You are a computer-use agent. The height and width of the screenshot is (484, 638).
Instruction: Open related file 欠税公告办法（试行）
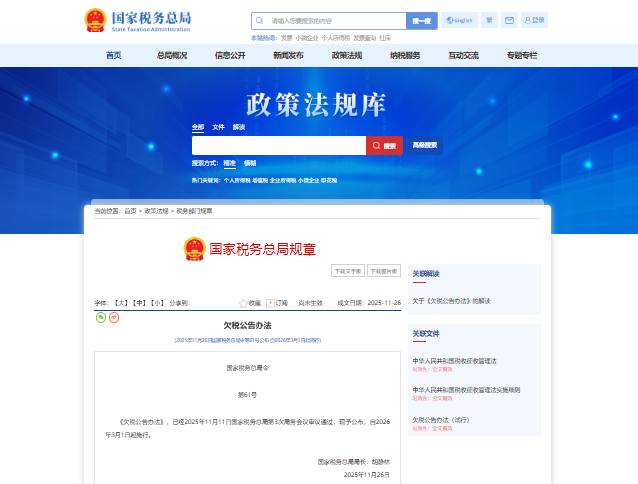(441, 420)
